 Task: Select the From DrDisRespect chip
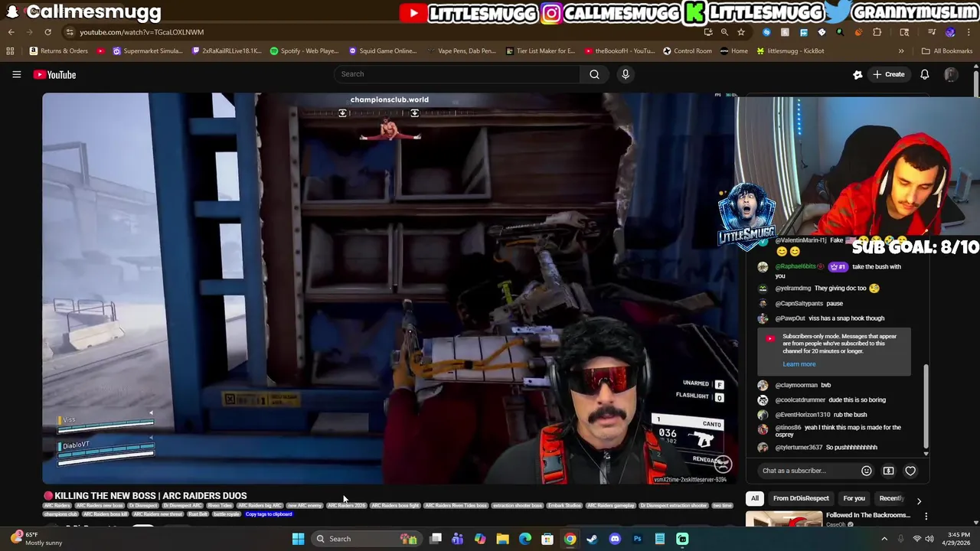(x=801, y=498)
